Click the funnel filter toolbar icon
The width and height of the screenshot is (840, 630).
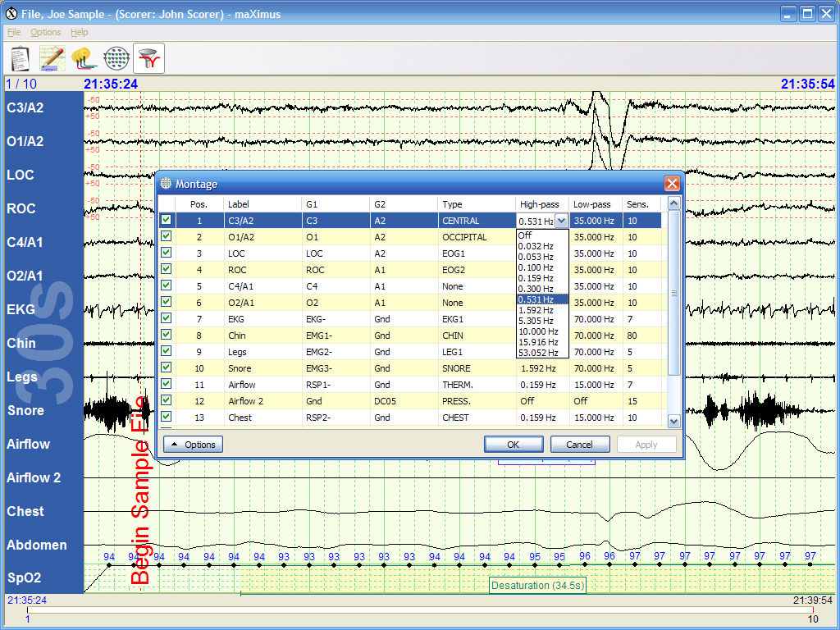coord(149,58)
